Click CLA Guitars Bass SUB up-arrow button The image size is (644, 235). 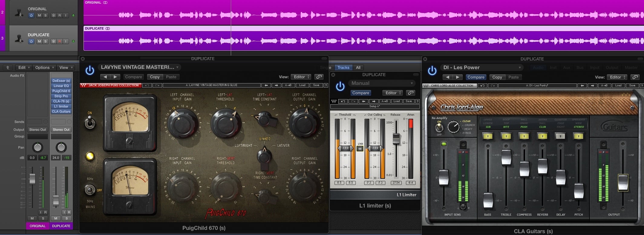pyautogui.click(x=488, y=136)
